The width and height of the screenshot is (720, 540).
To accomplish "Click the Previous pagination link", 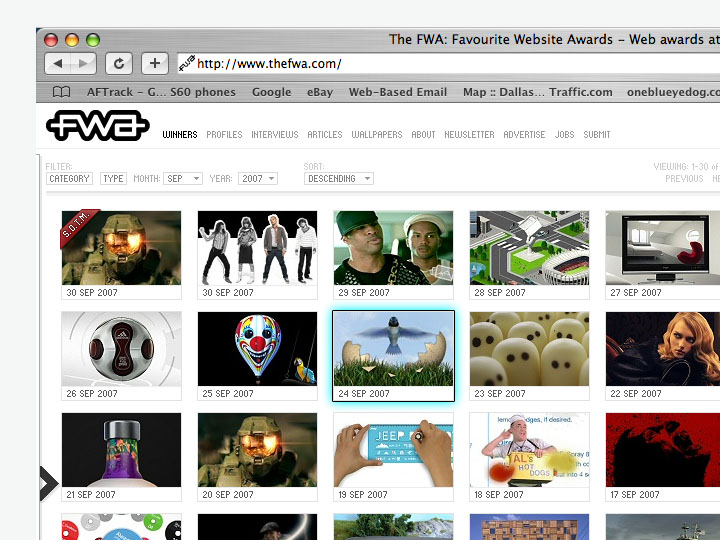I will click(684, 179).
